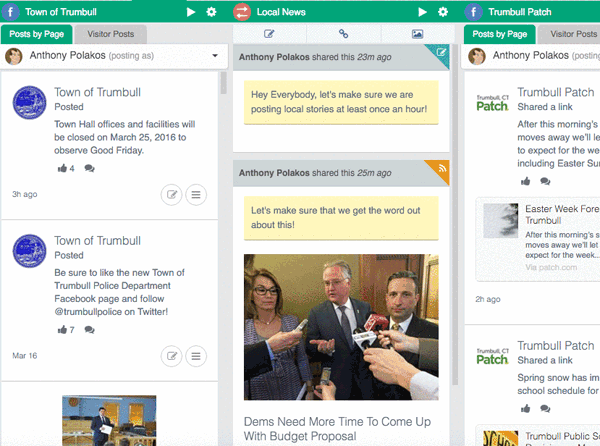Click the yellow note about posting local stories
This screenshot has width=600, height=446.
pos(341,102)
